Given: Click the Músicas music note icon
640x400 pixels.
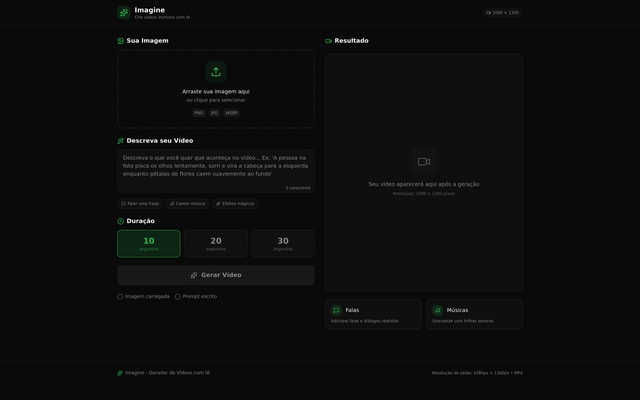Looking at the screenshot, I should [438, 310].
